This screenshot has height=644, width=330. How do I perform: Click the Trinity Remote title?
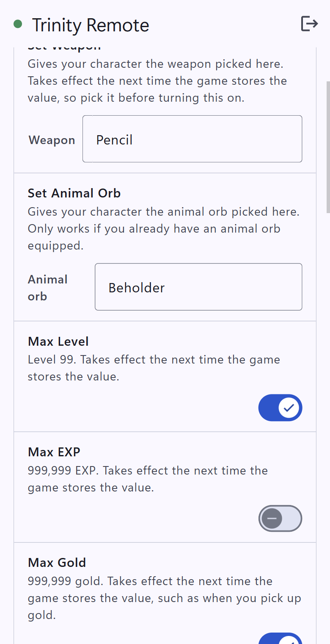click(91, 25)
